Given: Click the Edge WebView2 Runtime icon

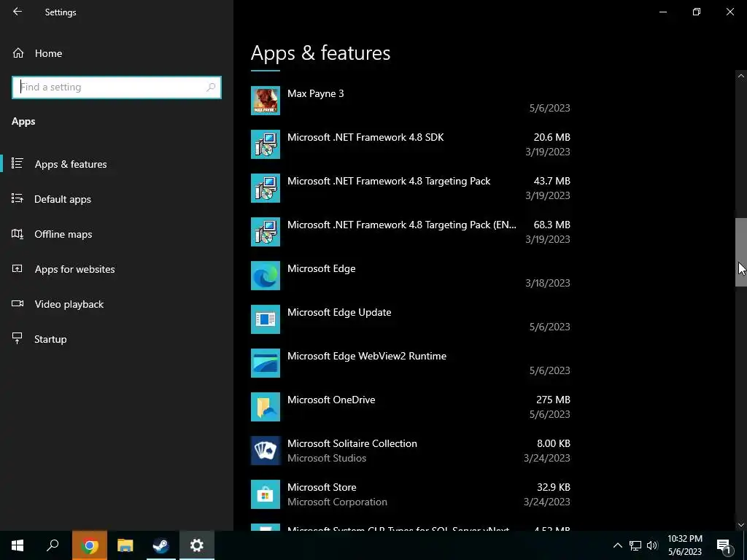Looking at the screenshot, I should tap(266, 363).
